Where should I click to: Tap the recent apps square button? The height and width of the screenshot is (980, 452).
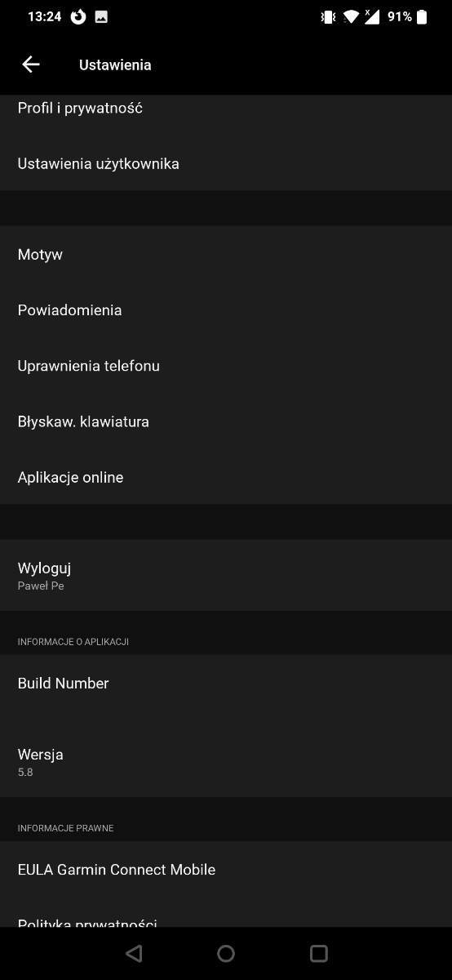pos(319,953)
